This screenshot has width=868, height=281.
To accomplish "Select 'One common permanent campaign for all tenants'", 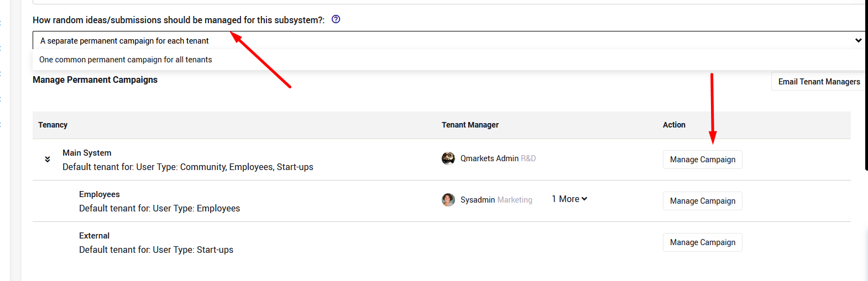I will coord(126,60).
